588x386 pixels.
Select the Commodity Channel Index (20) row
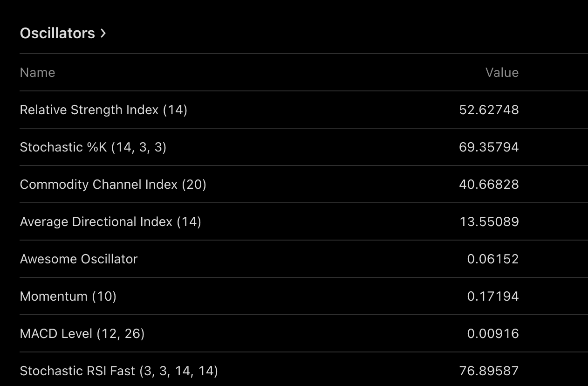(304, 184)
